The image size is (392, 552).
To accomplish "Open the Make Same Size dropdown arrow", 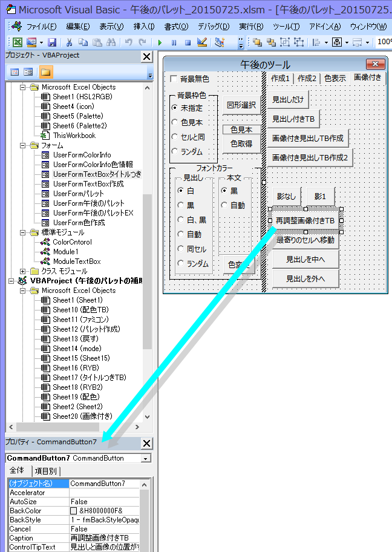I will pos(367,42).
